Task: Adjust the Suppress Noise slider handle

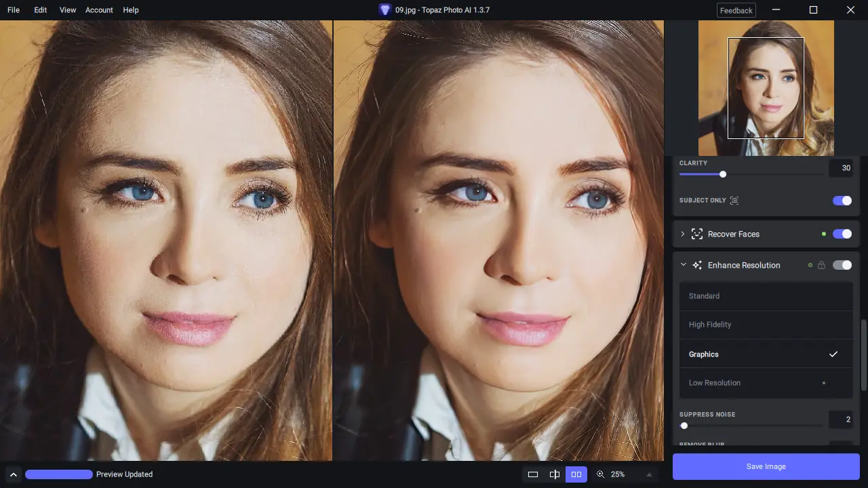Action: coord(684,426)
